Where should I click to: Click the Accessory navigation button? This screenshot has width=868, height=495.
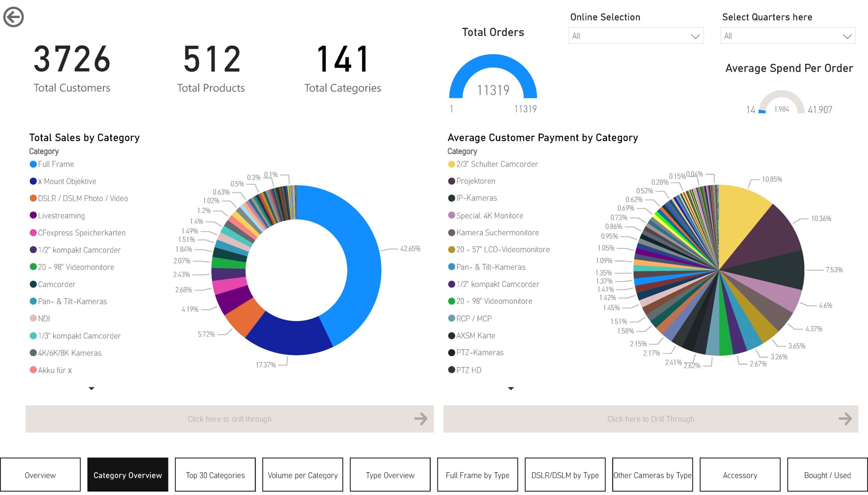pos(740,475)
